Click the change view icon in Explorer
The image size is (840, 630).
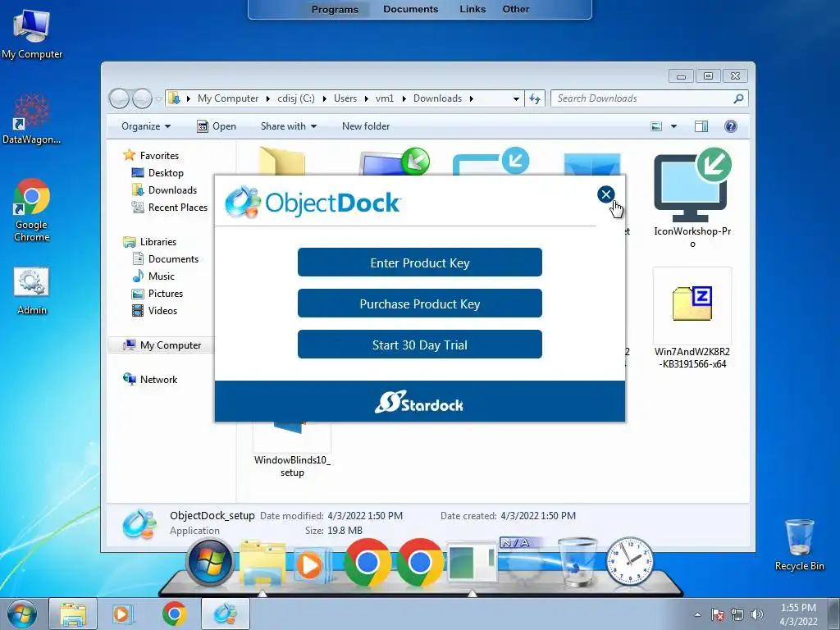[656, 126]
